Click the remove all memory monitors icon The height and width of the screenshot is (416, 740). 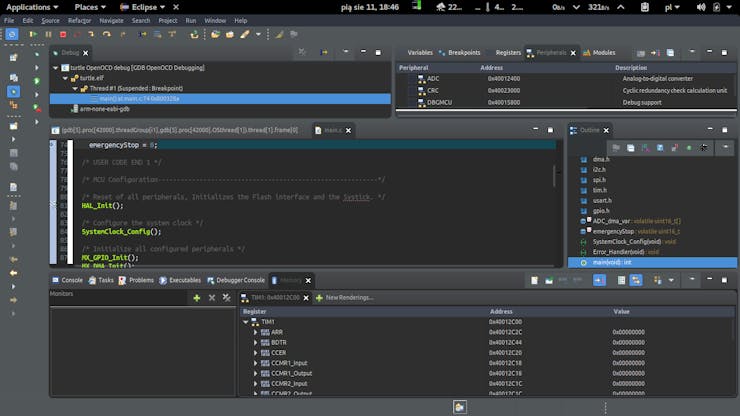point(227,297)
